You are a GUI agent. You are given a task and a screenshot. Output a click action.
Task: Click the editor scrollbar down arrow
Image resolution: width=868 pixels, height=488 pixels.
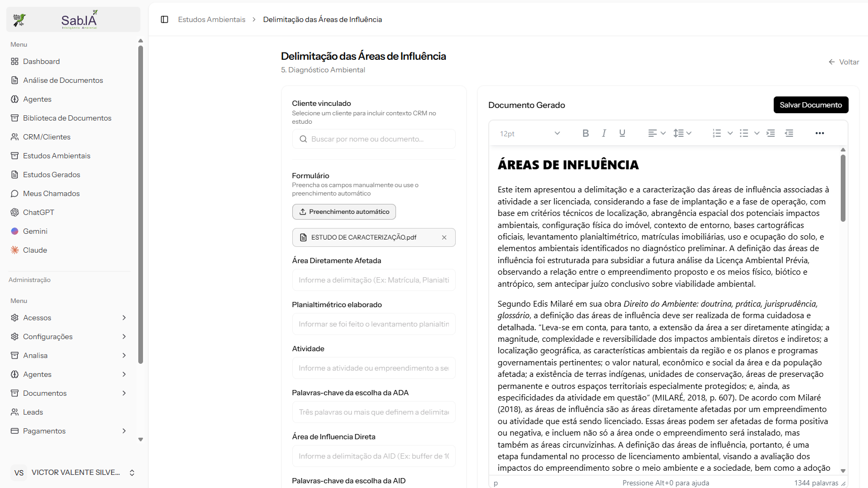[x=843, y=471]
